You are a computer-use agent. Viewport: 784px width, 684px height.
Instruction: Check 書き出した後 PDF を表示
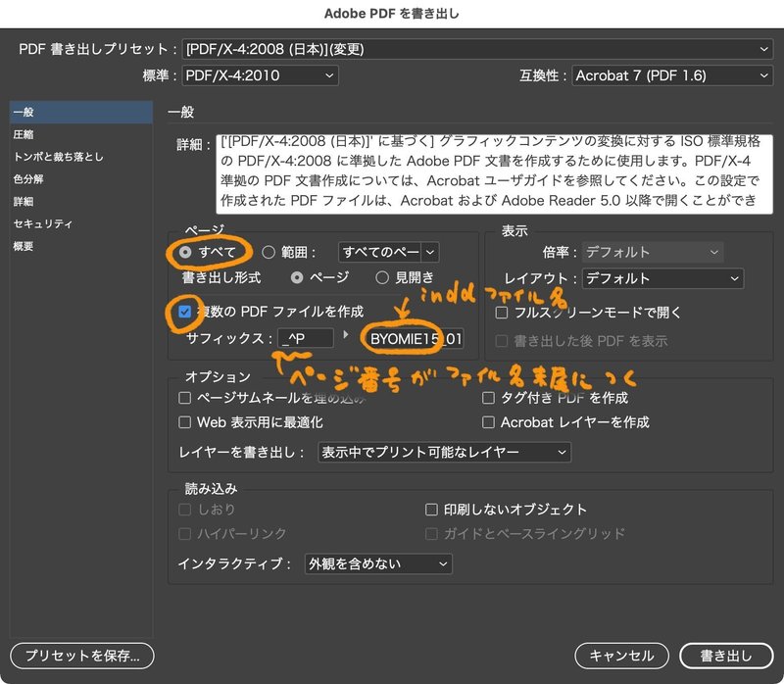(502, 341)
